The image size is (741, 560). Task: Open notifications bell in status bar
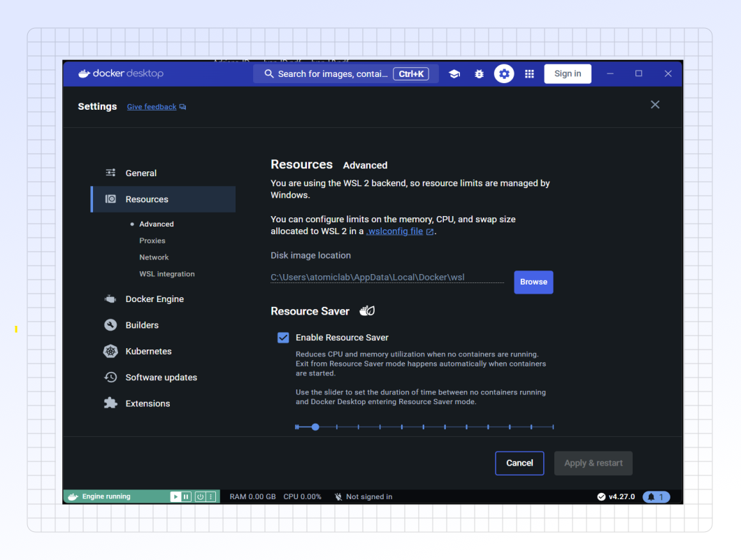pyautogui.click(x=656, y=497)
